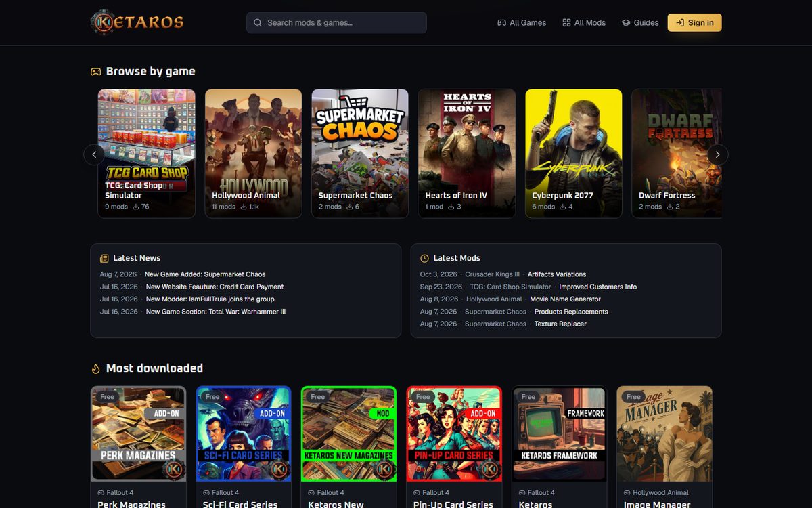Open news Credit Card Payment feature
Screen dimensions: 812x508
pyautogui.click(x=215, y=287)
